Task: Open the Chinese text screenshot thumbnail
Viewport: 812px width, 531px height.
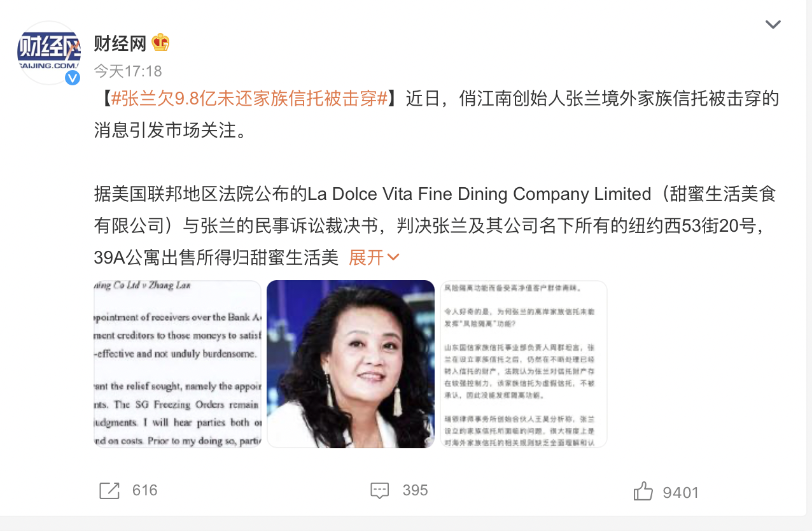Action: click(x=524, y=364)
